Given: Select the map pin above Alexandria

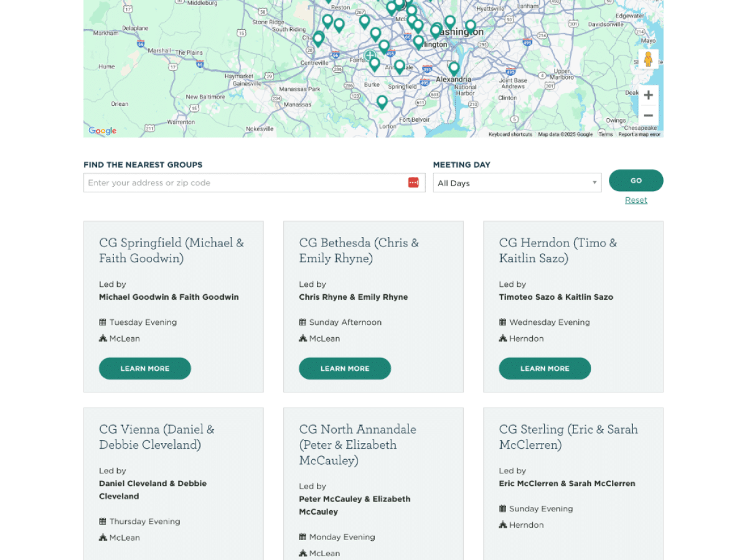Looking at the screenshot, I should coord(454,68).
